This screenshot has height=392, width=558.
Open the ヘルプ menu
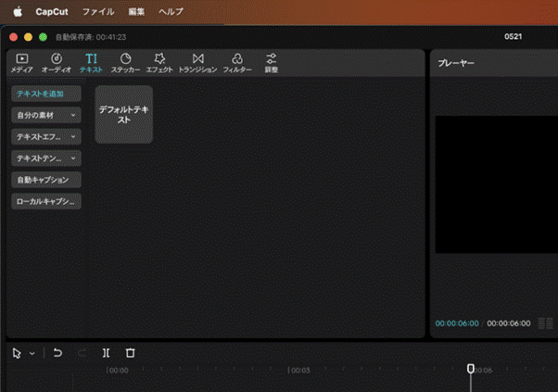[171, 12]
